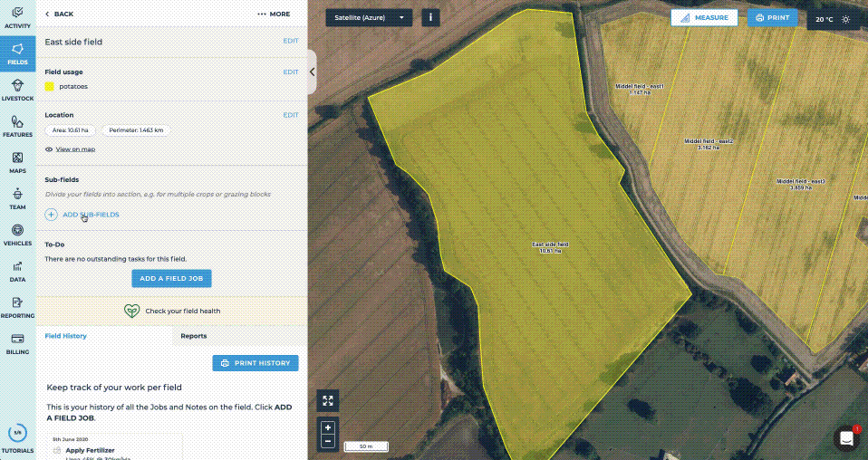Open the Data section in sidebar
The width and height of the screenshot is (868, 460).
coord(18,272)
